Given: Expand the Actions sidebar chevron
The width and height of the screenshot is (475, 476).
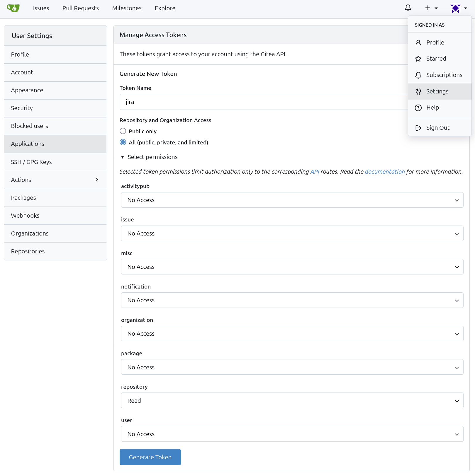Looking at the screenshot, I should click(x=97, y=180).
